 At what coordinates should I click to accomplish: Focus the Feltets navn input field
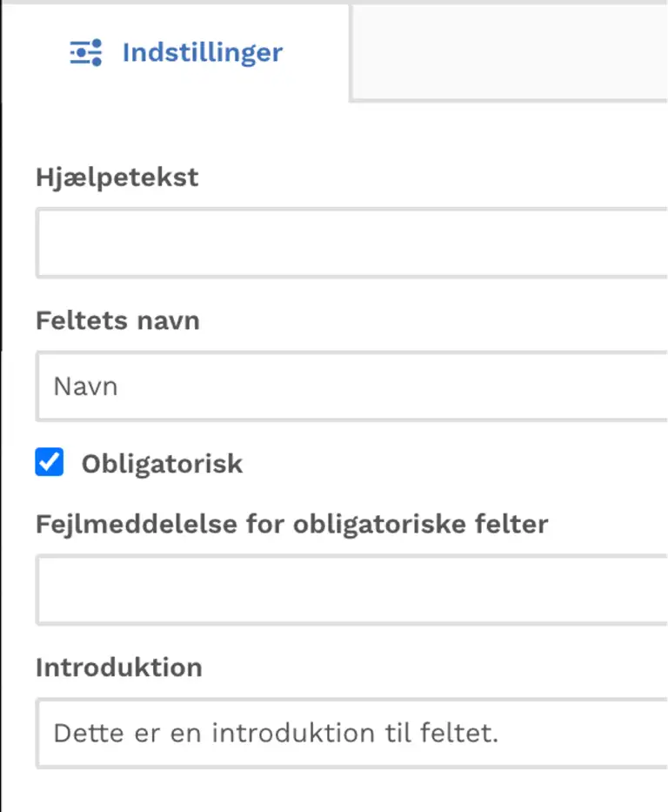coord(352,386)
